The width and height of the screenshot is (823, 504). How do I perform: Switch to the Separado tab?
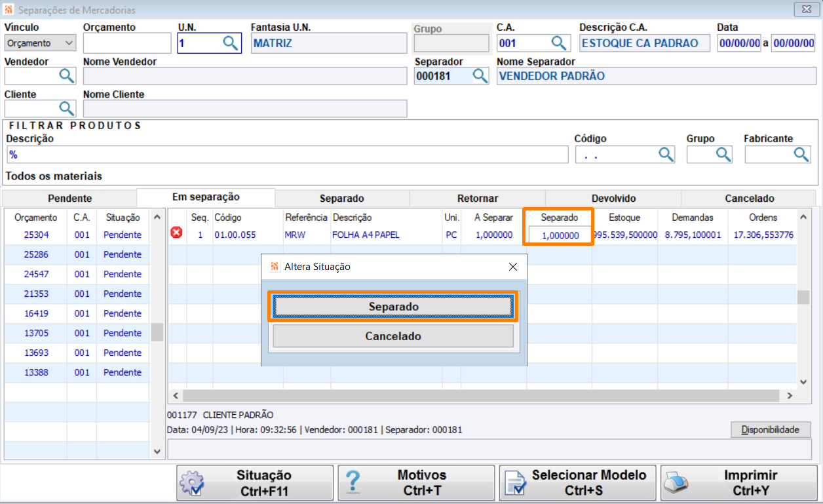(342, 198)
